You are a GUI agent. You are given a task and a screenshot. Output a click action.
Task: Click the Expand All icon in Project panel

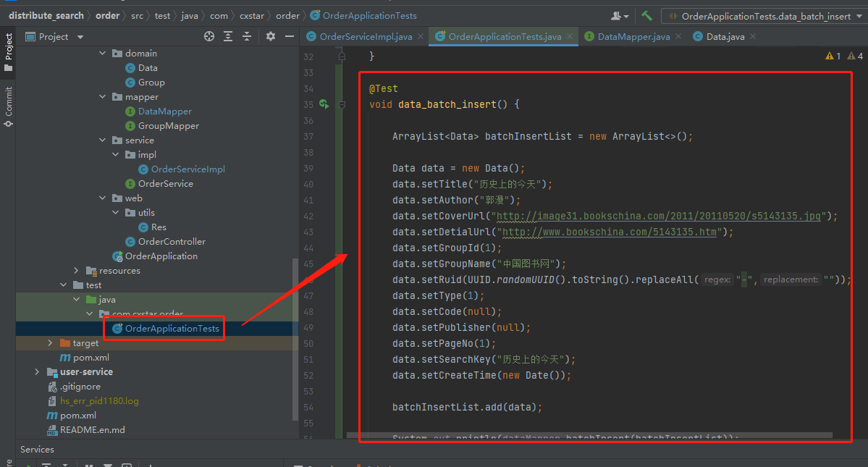pyautogui.click(x=228, y=36)
